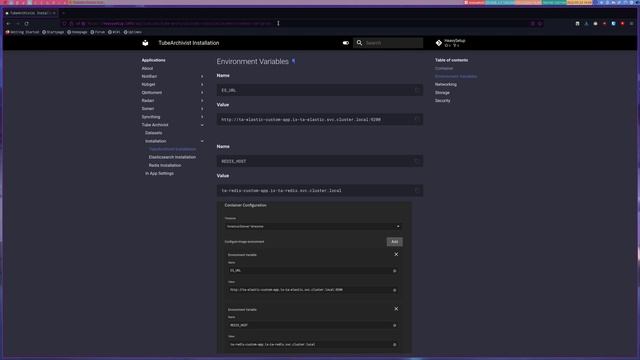640x360 pixels.
Task: Copy the redis cluster.local code block
Action: 417,190
